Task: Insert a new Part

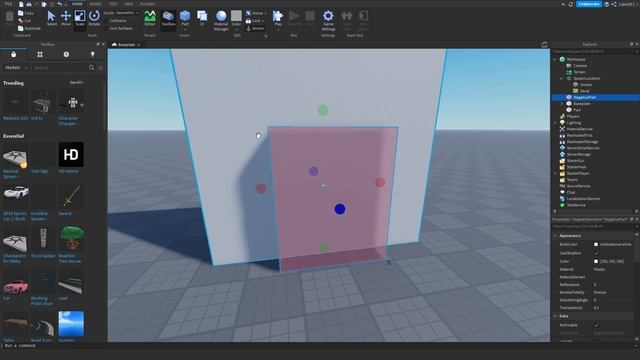Action: pos(185,18)
